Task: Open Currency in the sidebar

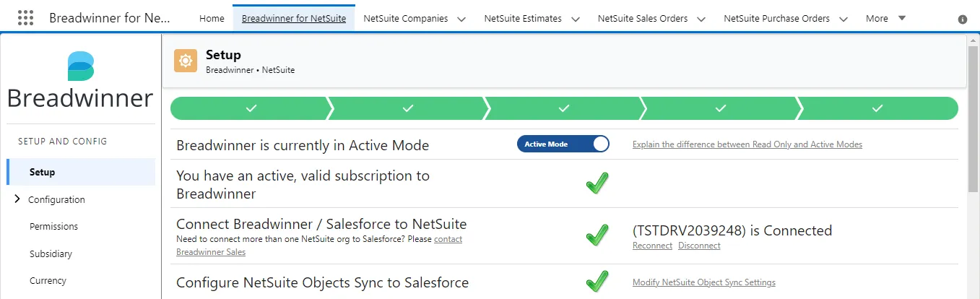Action: tap(48, 280)
